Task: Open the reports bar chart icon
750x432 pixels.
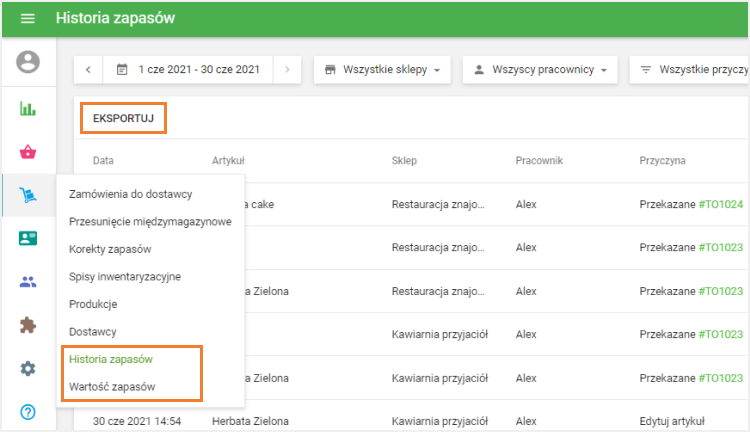Action: click(x=28, y=109)
